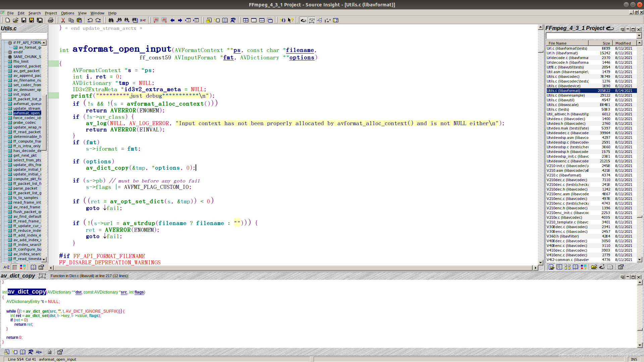Screen dimensions: 644x362
Task: Click the project file list scroll-down arrow
Action: 639,259
